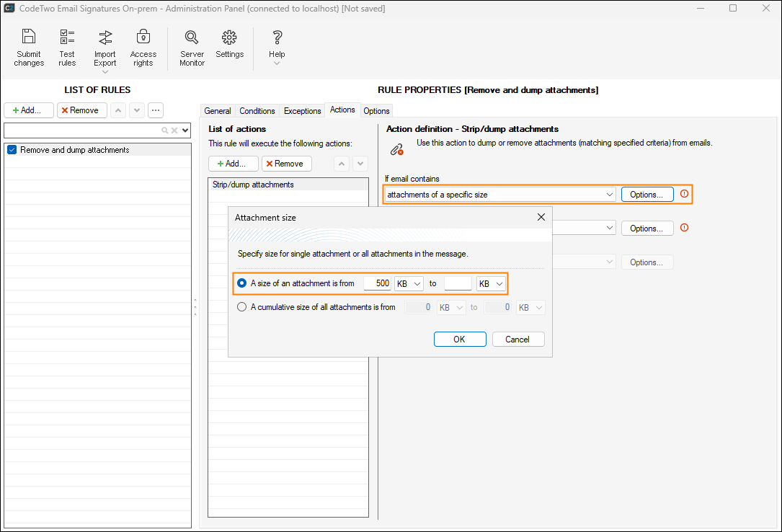Click Cancel in Attachment size dialog
Viewport: 782px width, 532px height.
[517, 340]
